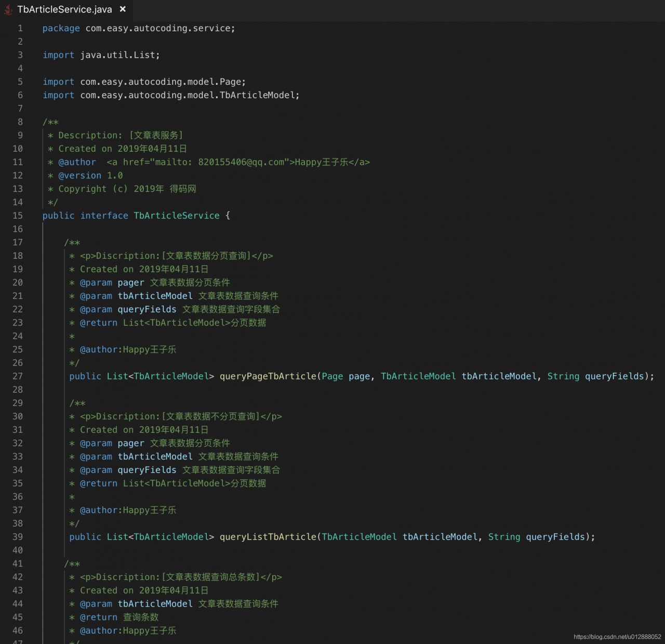Image resolution: width=665 pixels, height=644 pixels.
Task: Click the package com.easy.autocoding.service line
Action: [139, 29]
